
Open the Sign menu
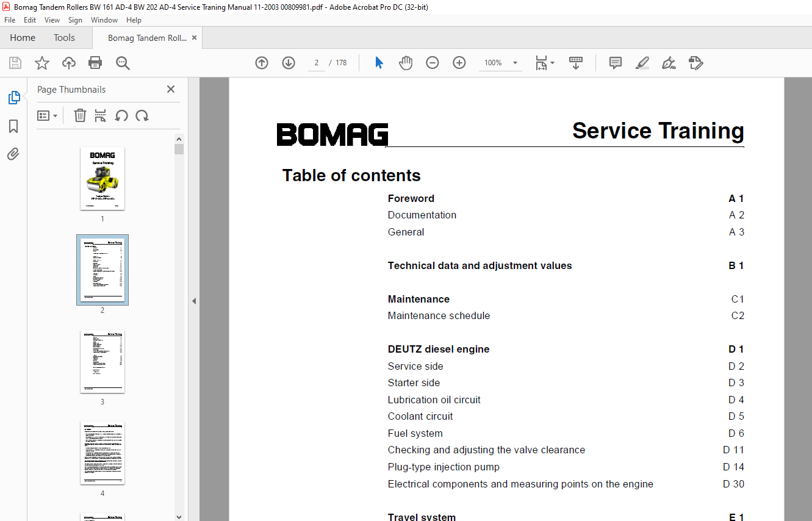click(x=76, y=20)
